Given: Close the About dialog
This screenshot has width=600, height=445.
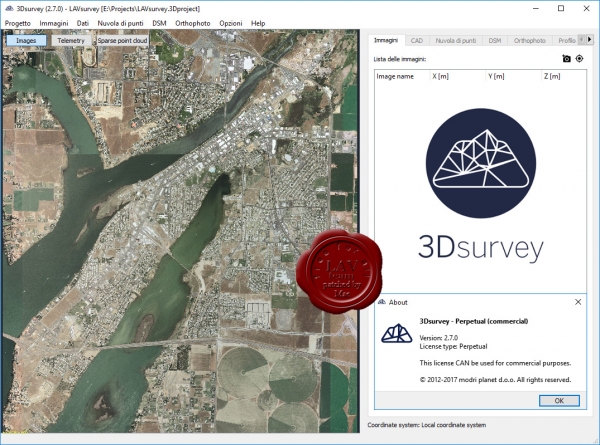Looking at the screenshot, I should tap(578, 302).
